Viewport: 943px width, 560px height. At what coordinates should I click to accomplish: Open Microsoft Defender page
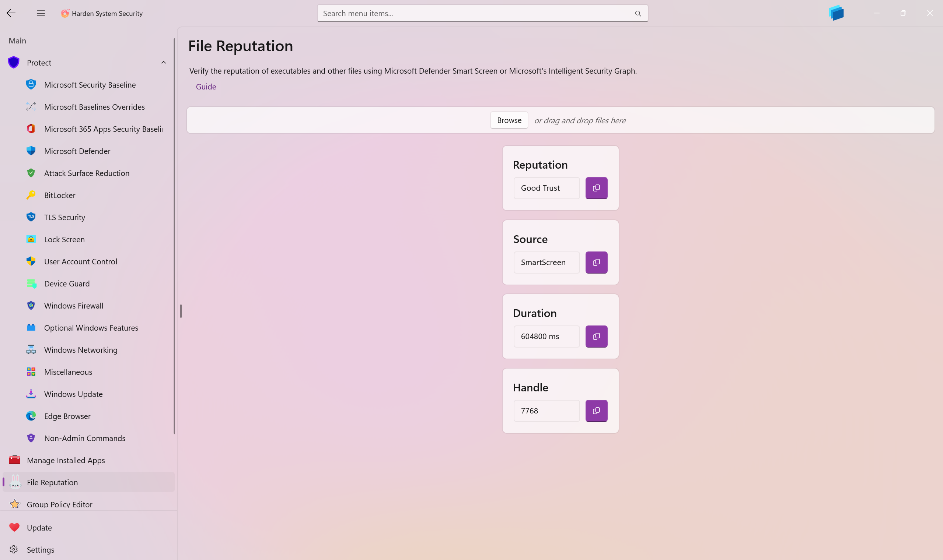[77, 151]
